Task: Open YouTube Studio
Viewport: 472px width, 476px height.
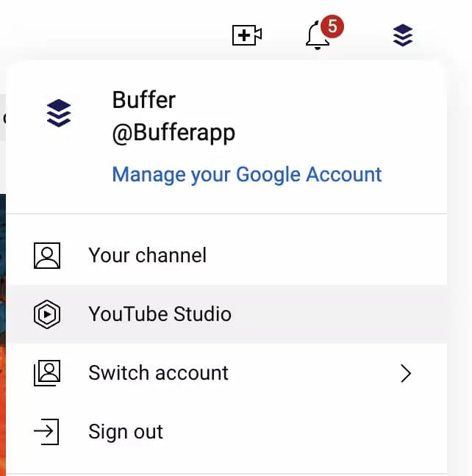Action: click(160, 314)
